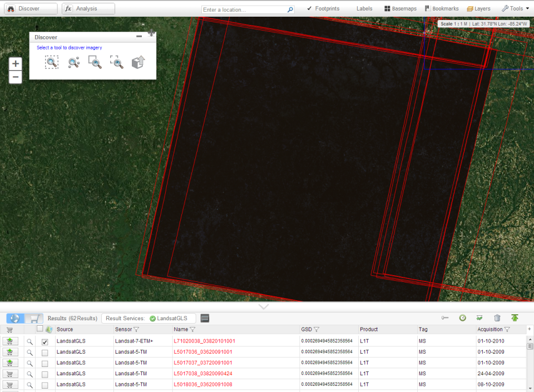
Task: Zoom to L5017037_03720091001 footprint
Action: [30, 364]
